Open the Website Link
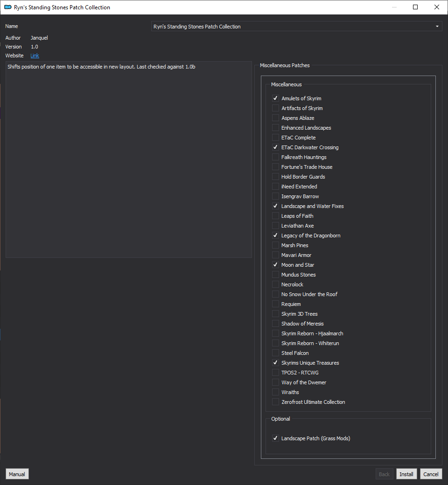The height and width of the screenshot is (485, 448). coord(35,55)
